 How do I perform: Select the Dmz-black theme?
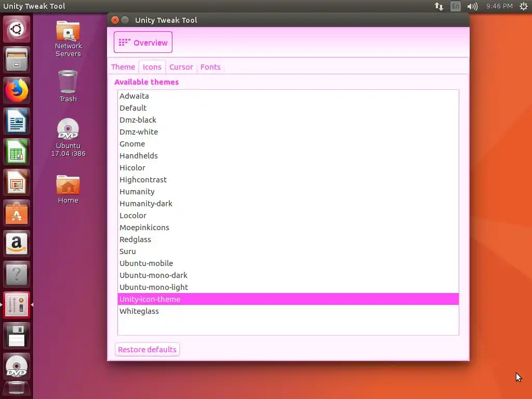pos(288,120)
